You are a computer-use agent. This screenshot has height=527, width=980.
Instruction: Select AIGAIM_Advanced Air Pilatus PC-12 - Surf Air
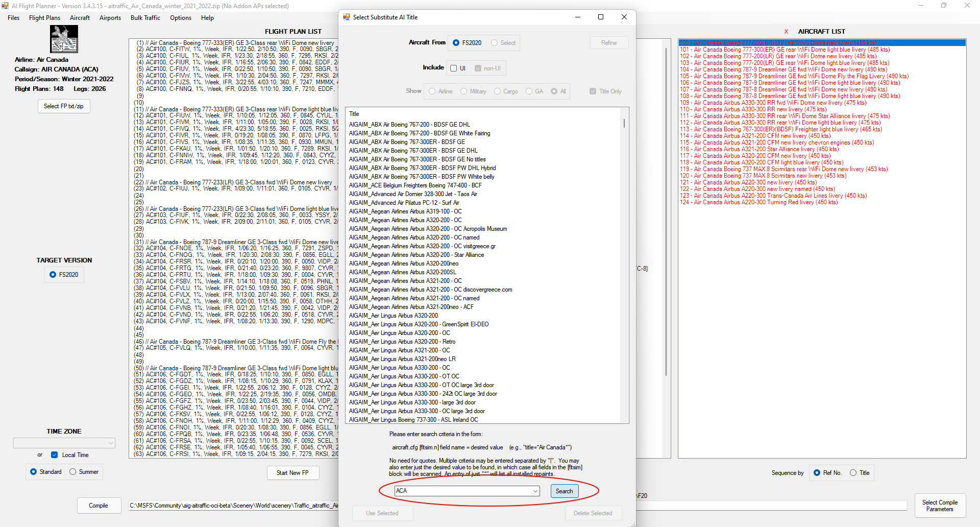click(x=404, y=203)
